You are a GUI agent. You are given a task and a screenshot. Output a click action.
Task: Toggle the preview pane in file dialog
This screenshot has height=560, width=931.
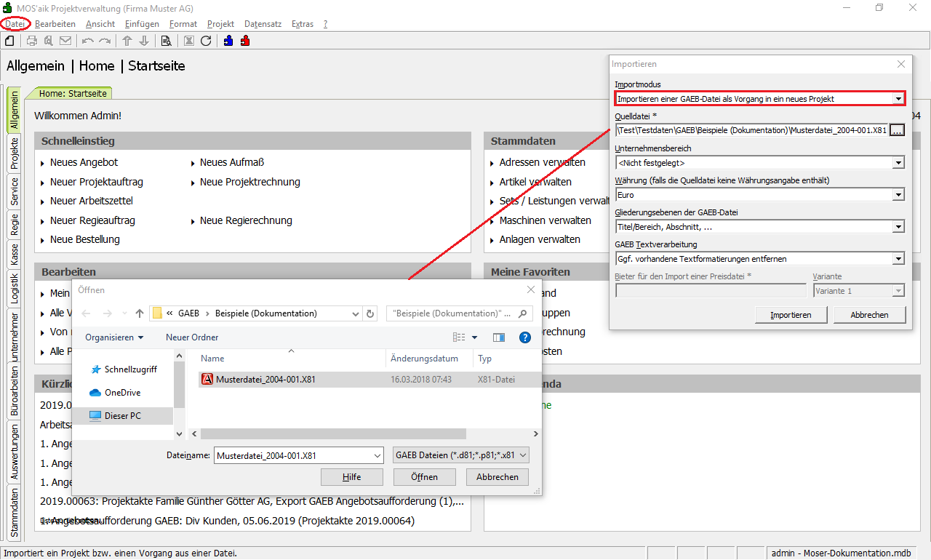(499, 337)
